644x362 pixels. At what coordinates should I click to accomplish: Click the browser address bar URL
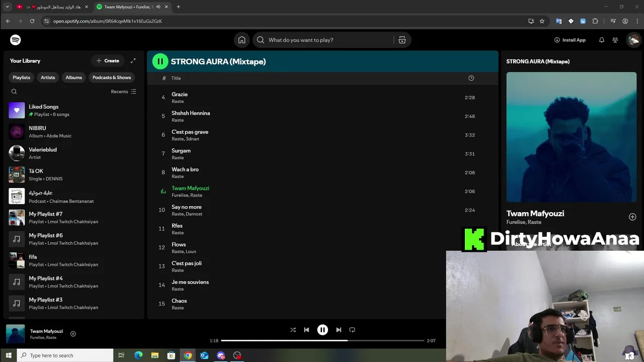coord(108,21)
